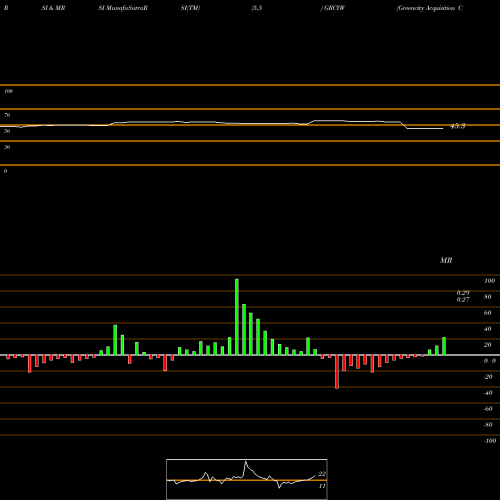The image size is (500, 500).
Task: Click the RSI 50 level label
Action: click(7, 131)
